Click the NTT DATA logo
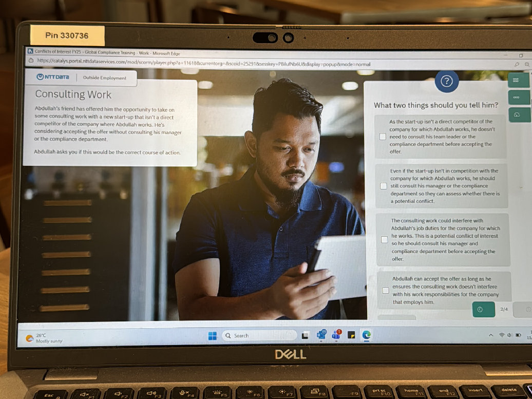This screenshot has height=399, width=532. coord(52,77)
